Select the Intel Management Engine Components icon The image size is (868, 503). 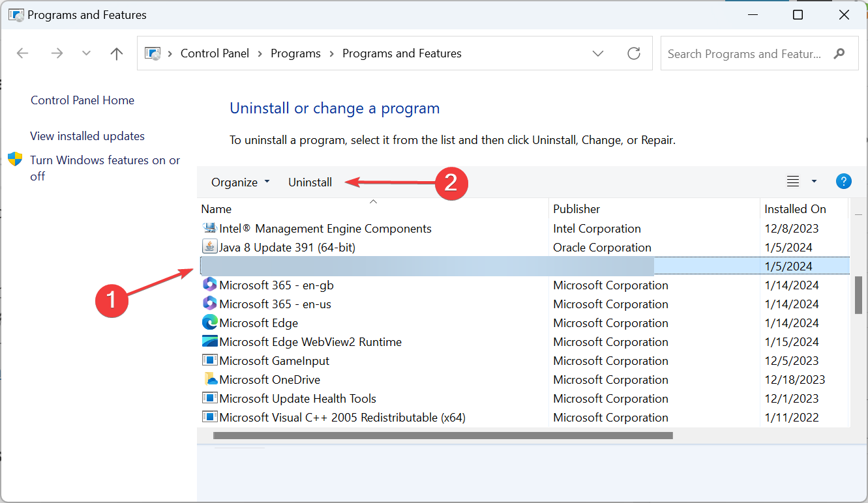point(209,228)
